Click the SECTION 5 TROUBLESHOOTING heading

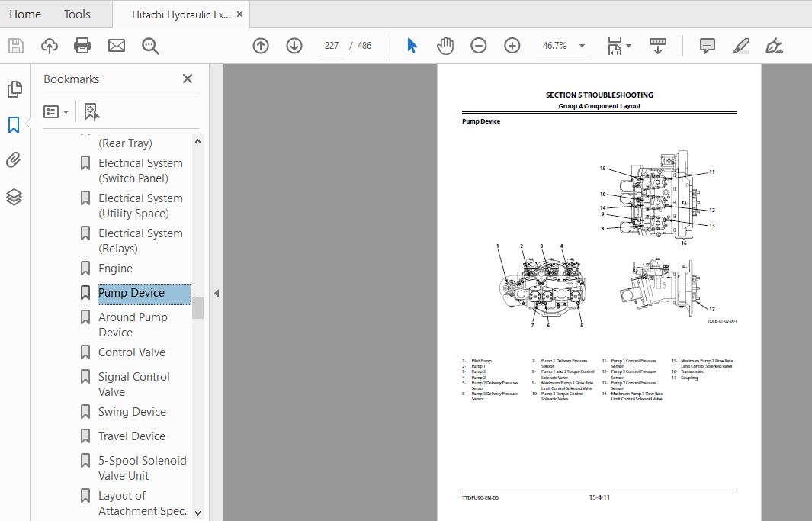click(x=599, y=95)
